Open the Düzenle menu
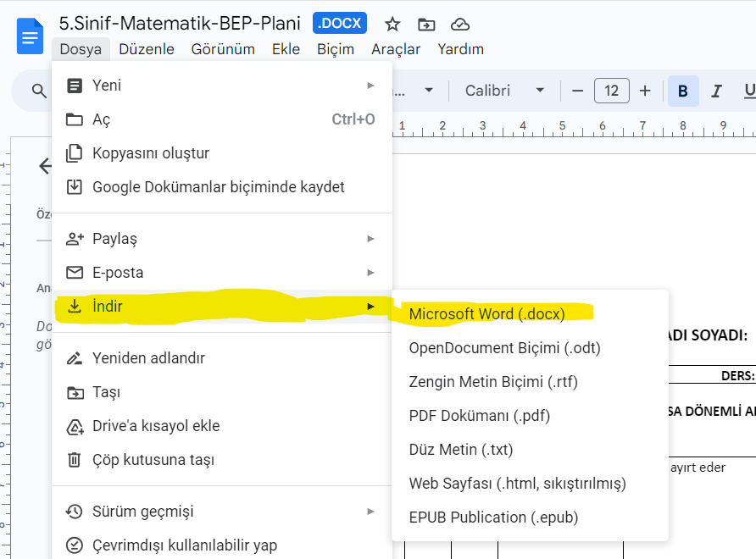 pyautogui.click(x=146, y=49)
